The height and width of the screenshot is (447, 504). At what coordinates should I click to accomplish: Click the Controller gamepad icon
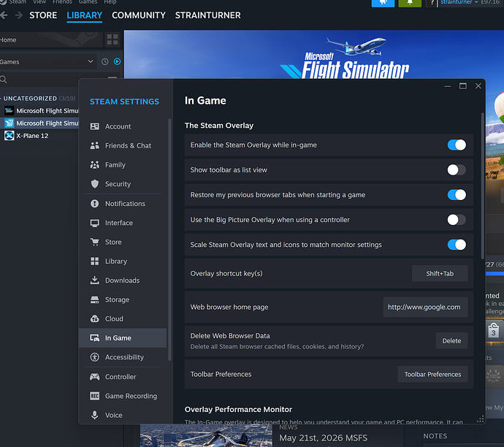(x=94, y=377)
